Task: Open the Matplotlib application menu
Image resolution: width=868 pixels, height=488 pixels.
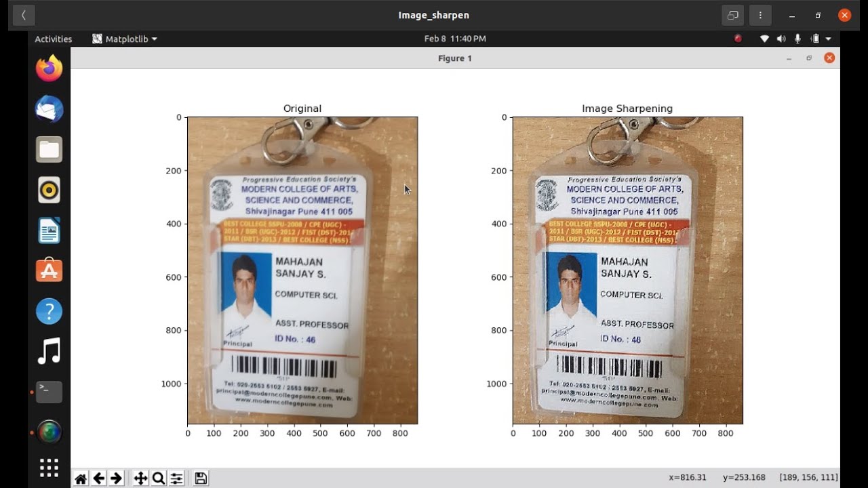Action: (x=125, y=39)
